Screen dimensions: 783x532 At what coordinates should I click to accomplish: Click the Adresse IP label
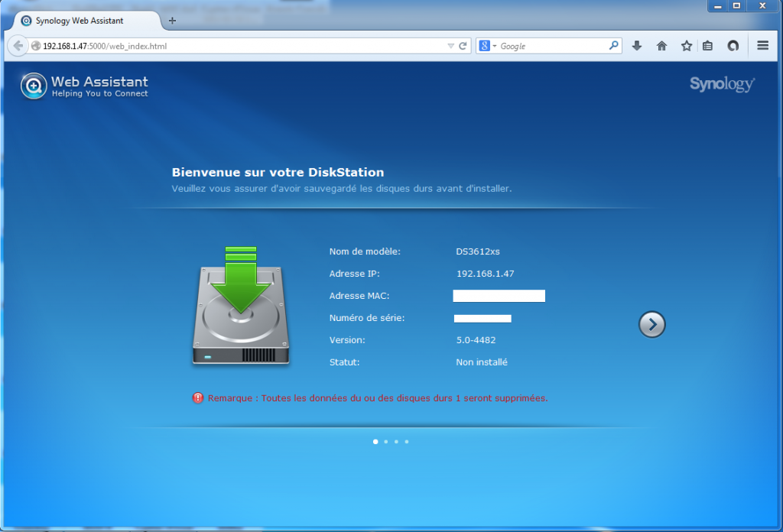(355, 274)
